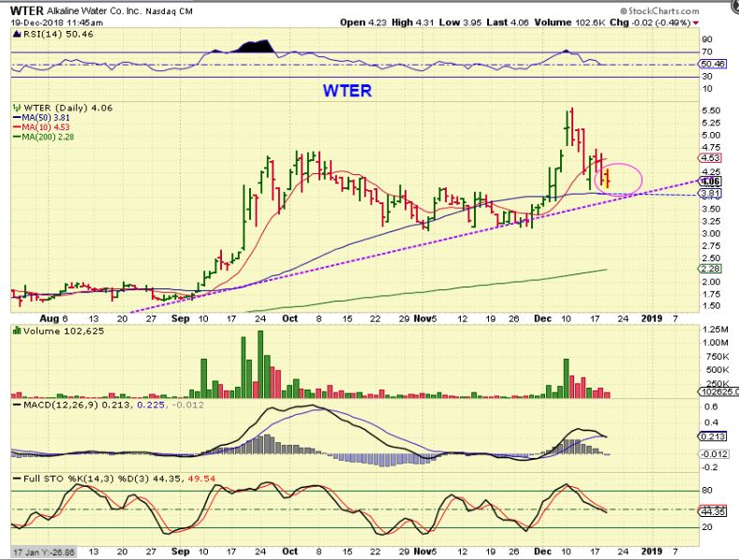
Task: Click the boxed 2.28 price axis tag
Action: pyautogui.click(x=711, y=269)
